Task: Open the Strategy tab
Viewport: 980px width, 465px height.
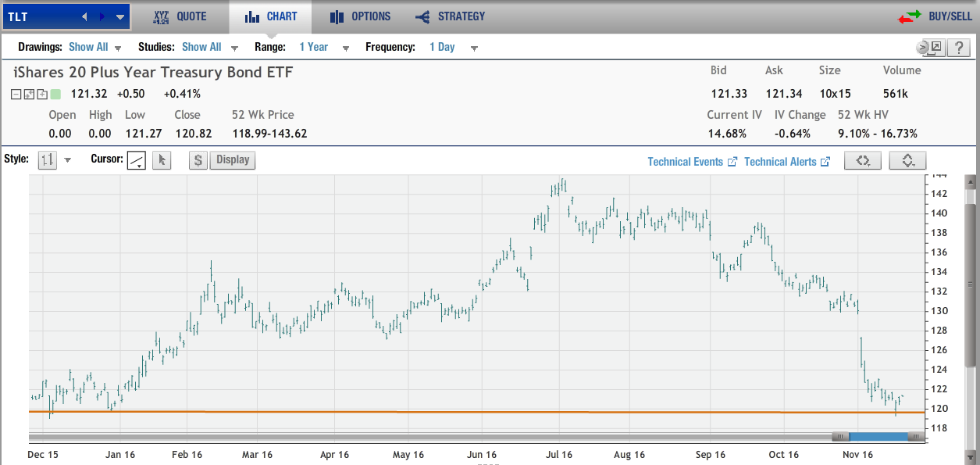Action: tap(450, 16)
